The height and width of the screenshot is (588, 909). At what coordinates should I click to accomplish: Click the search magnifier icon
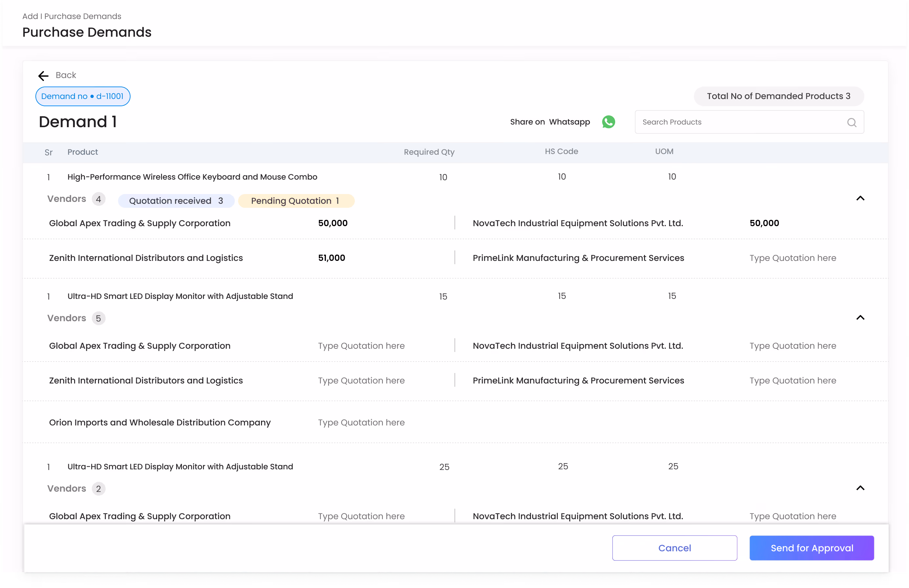(851, 122)
